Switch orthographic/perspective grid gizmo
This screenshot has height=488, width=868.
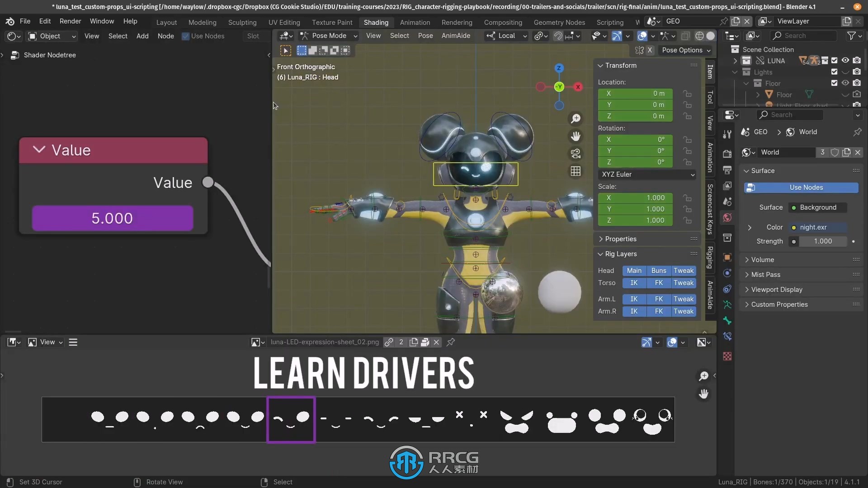[x=576, y=171]
